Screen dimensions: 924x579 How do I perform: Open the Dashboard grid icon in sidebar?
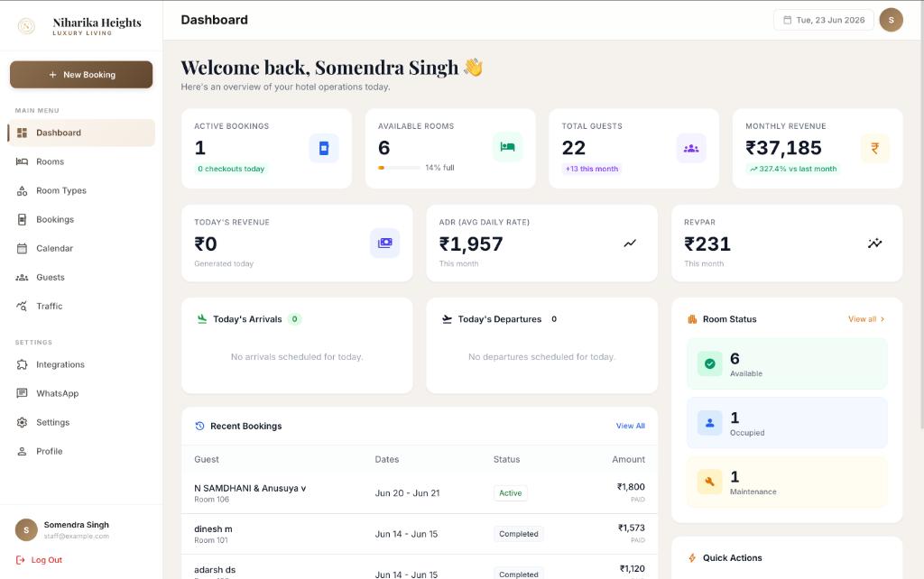tap(22, 133)
